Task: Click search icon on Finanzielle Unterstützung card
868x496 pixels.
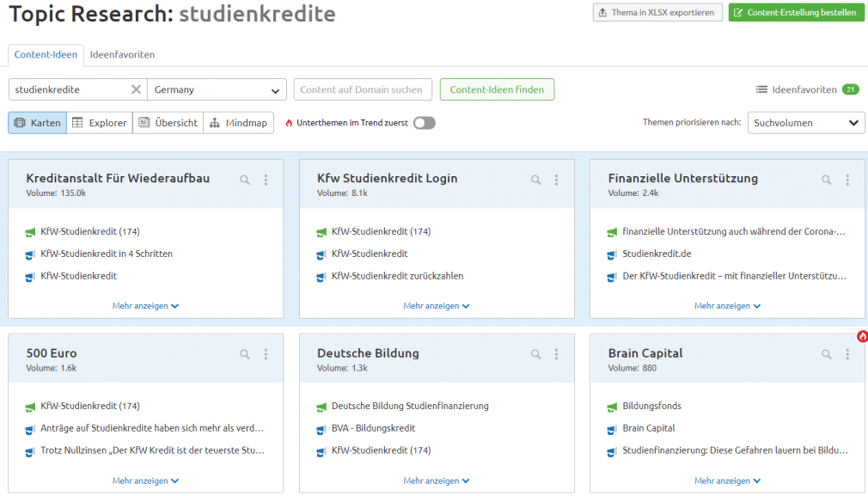Action: (x=827, y=180)
